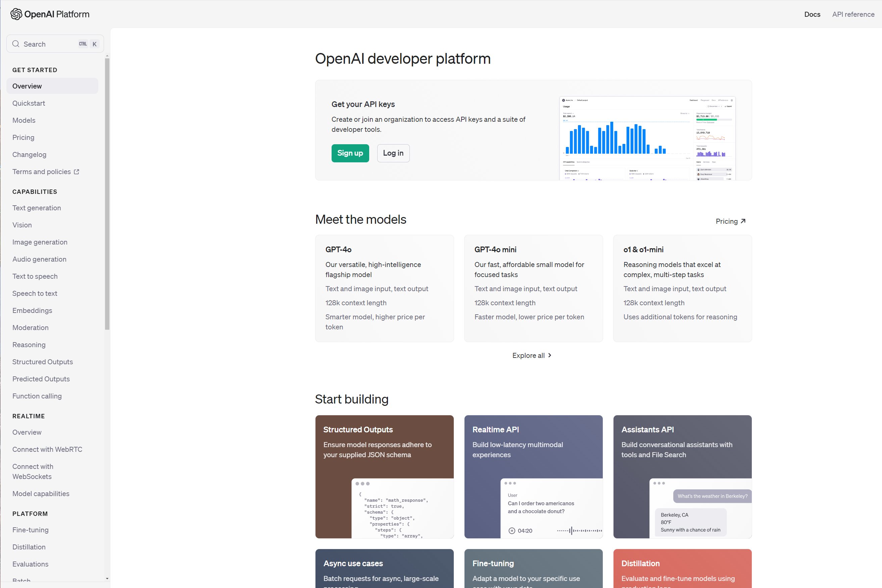Click the Pricing link by Meet the models
Image resolution: width=882 pixels, height=588 pixels.
pos(730,221)
